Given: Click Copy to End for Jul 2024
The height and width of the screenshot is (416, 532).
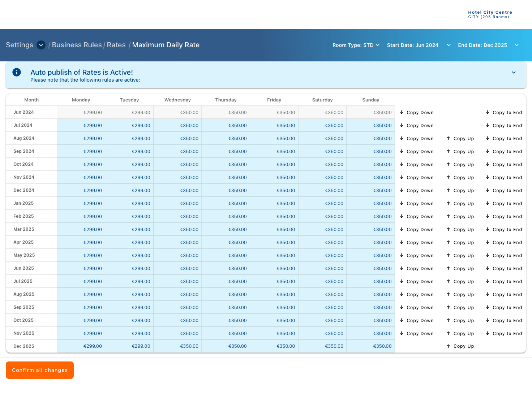Looking at the screenshot, I should 503,126.
